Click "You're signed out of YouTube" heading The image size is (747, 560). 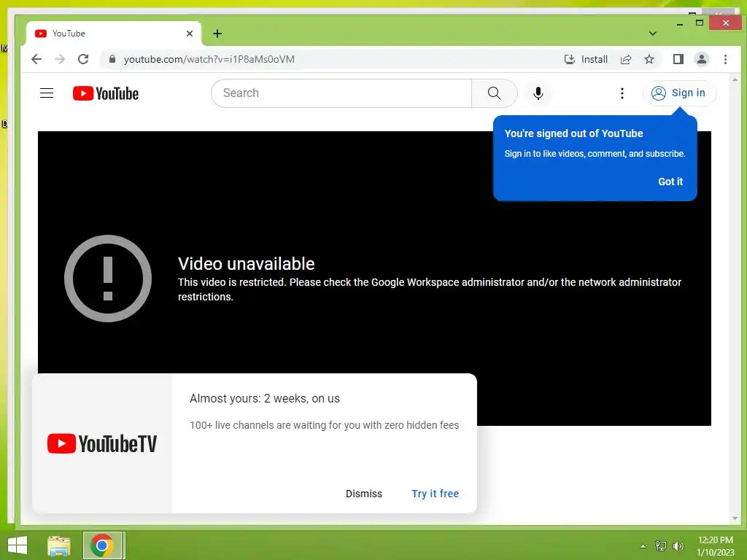tap(573, 133)
